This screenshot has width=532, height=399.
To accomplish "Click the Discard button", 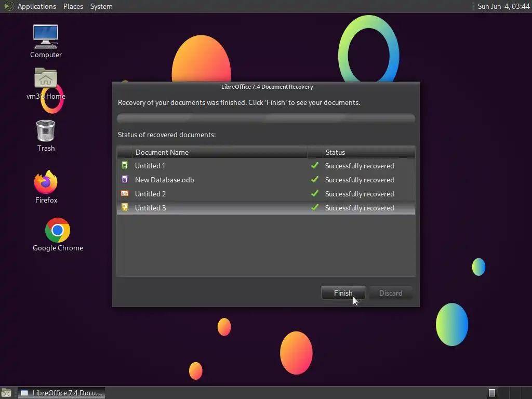I will [x=391, y=293].
